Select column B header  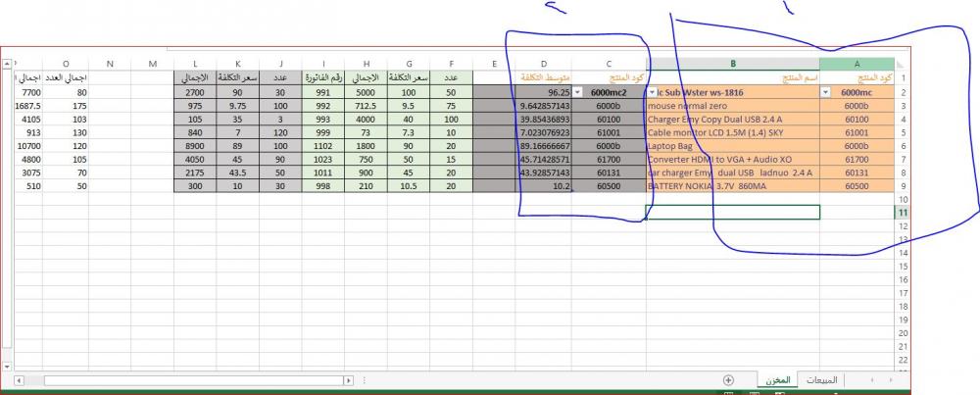733,64
